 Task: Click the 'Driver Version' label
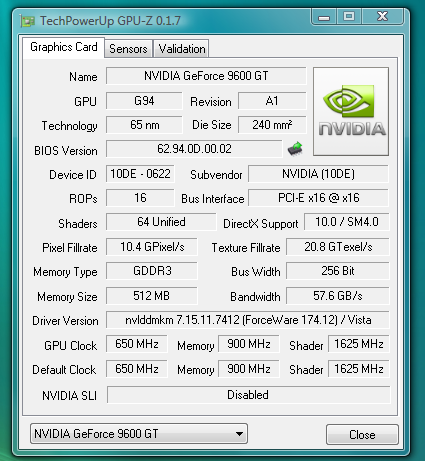click(x=65, y=321)
